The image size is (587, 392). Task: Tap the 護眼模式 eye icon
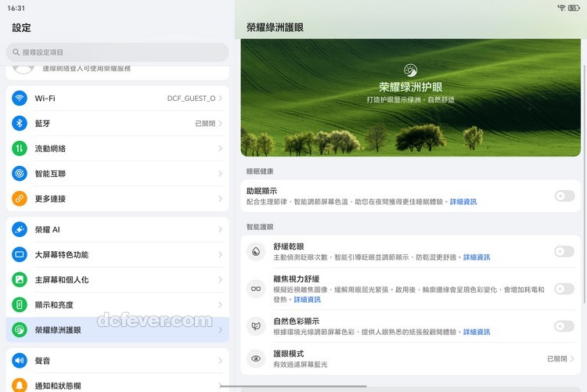coord(256,358)
